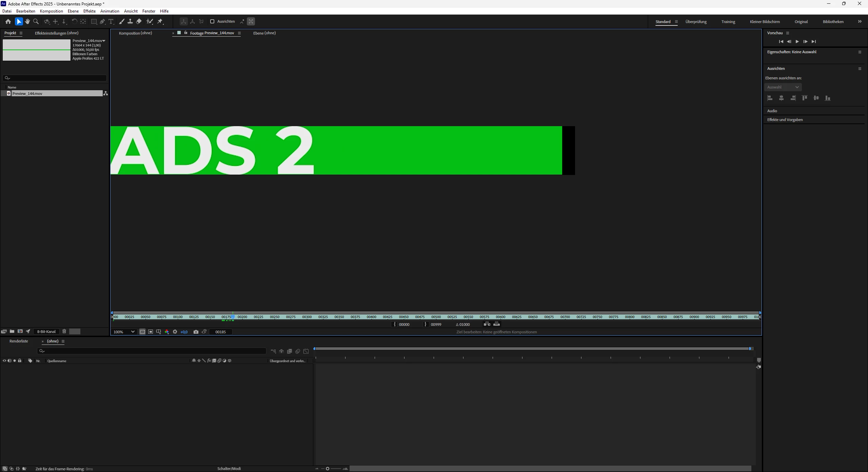Open the Auswahl align-to dropdown
The height and width of the screenshot is (472, 868).
point(783,87)
